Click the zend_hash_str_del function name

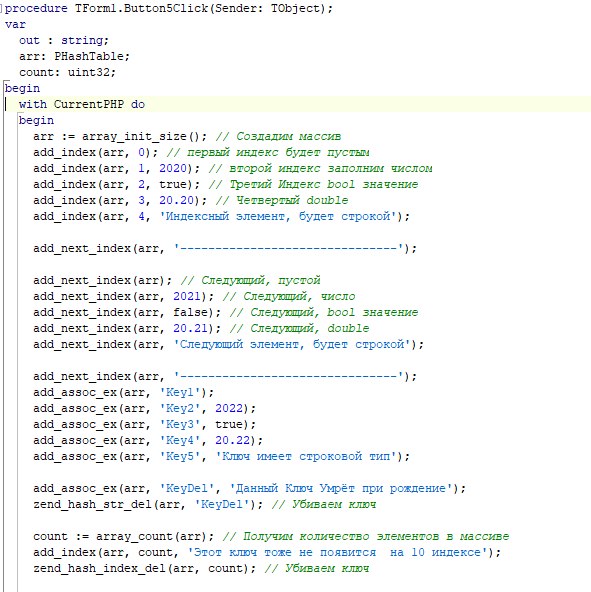click(x=93, y=504)
